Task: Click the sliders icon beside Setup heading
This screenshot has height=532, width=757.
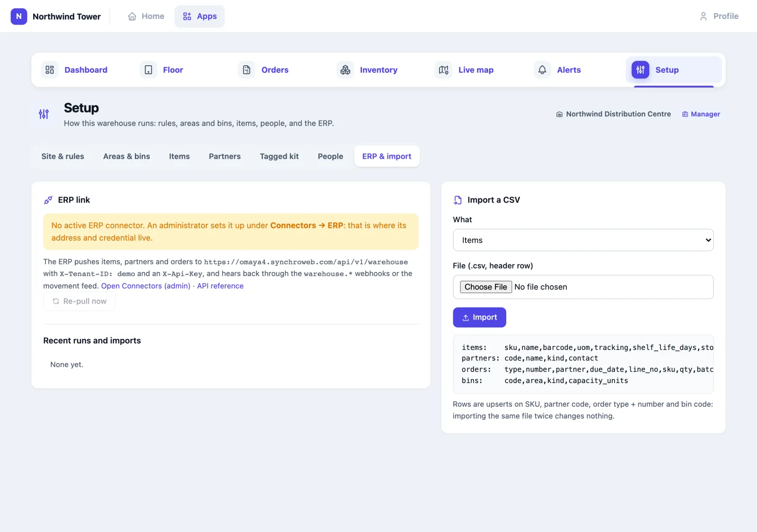Action: (44, 114)
